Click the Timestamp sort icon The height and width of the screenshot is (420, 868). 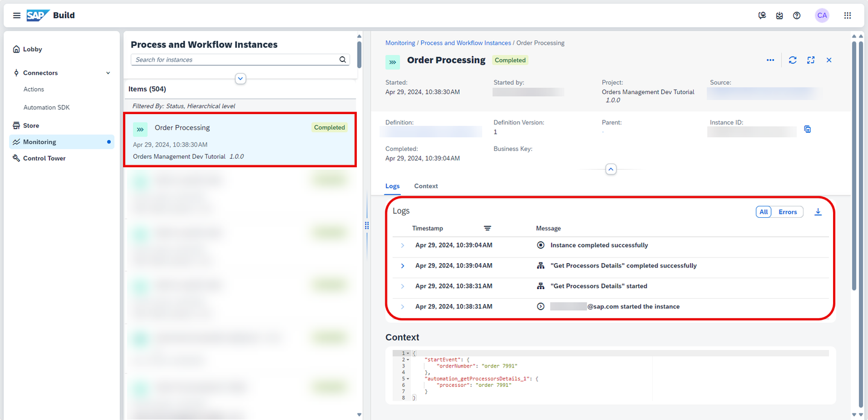488,228
